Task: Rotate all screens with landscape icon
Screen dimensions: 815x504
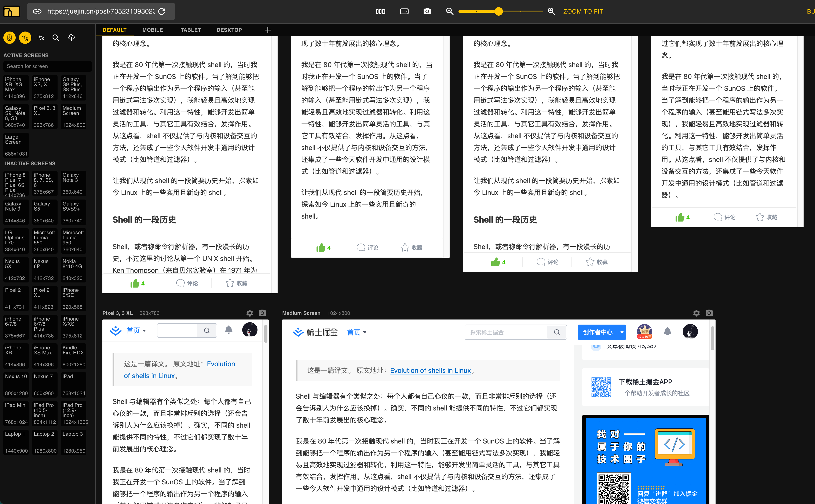Action: (404, 11)
